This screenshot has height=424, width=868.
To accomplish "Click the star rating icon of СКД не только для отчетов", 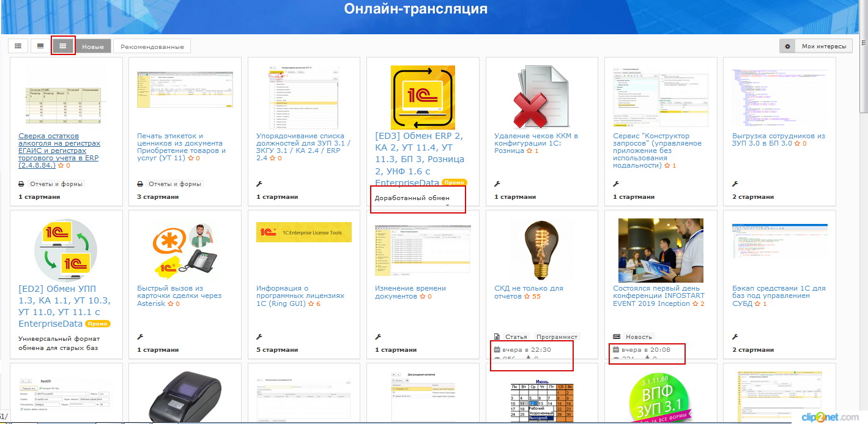I will [x=527, y=297].
